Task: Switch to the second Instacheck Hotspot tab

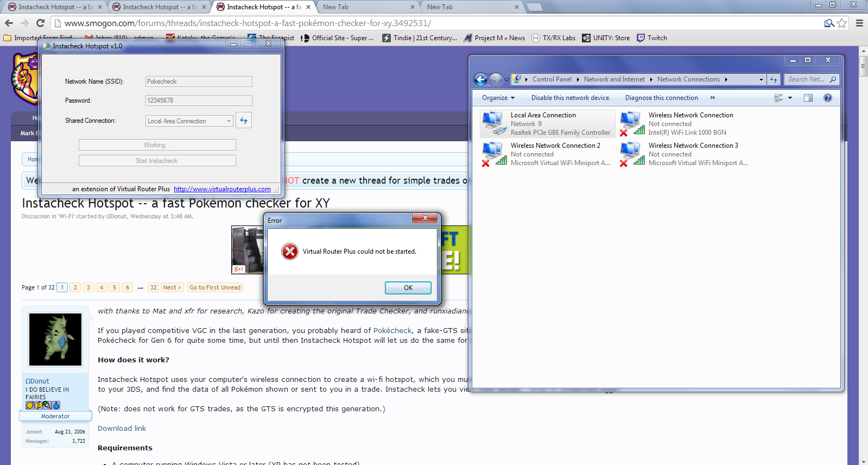Action: point(159,7)
